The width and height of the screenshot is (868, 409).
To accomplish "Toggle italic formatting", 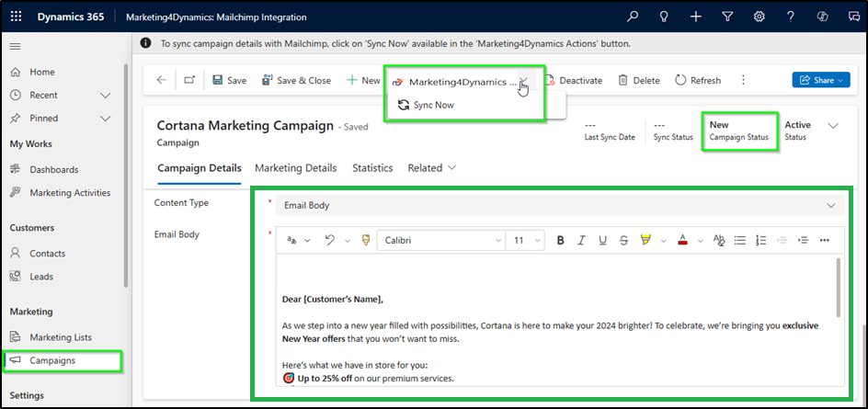I will pyautogui.click(x=581, y=240).
